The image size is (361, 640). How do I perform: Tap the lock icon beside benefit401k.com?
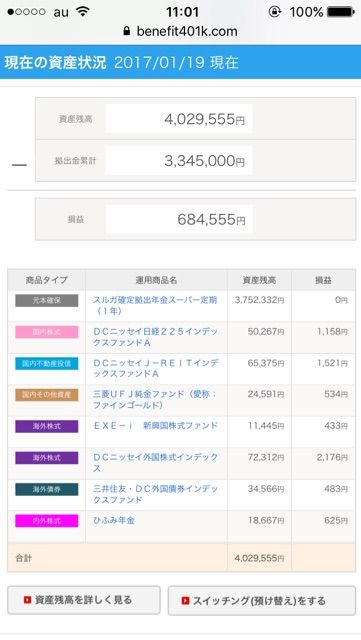(x=127, y=31)
